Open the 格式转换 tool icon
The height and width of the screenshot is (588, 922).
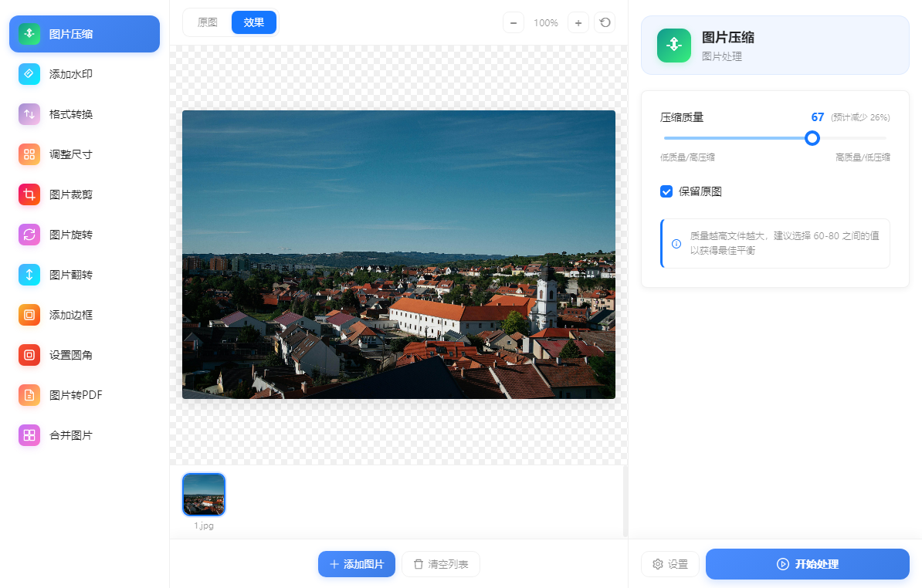pos(29,114)
